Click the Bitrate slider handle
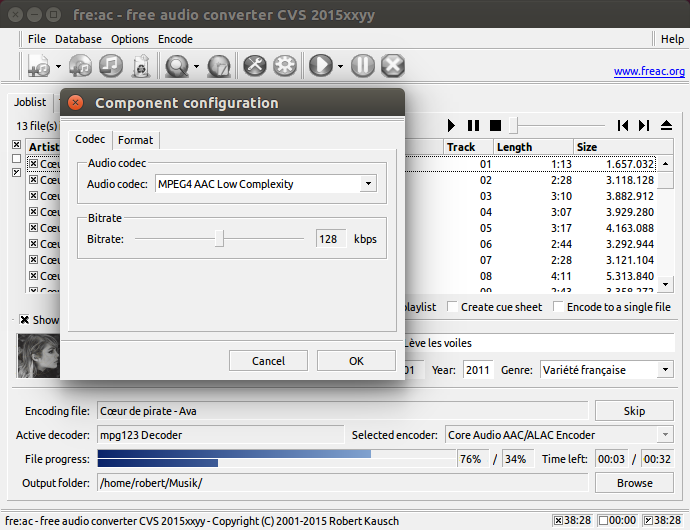 (x=219, y=239)
